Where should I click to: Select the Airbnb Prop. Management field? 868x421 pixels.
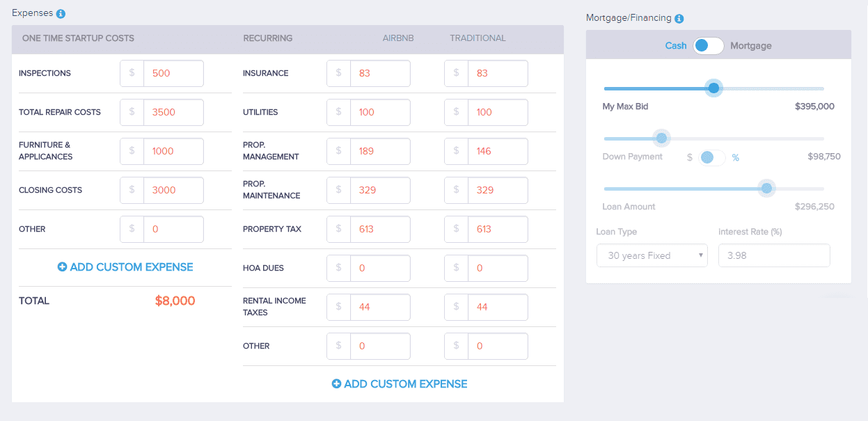[379, 151]
